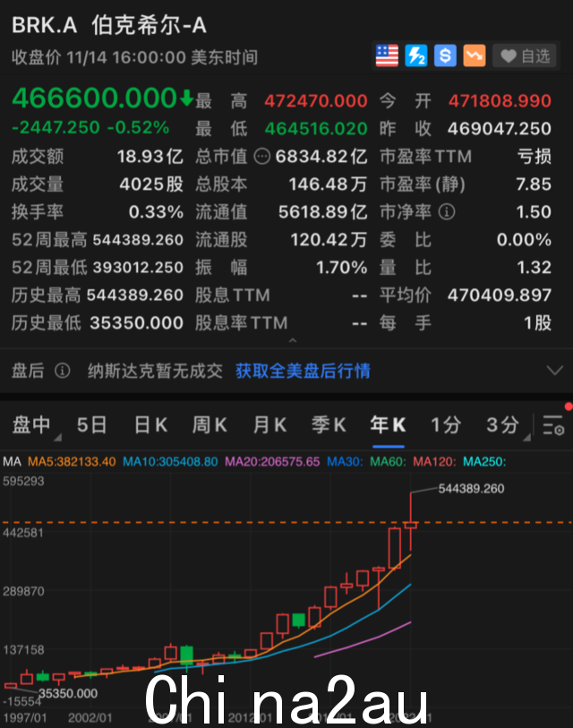
Task: Tap current price 466600.000
Action: (x=94, y=98)
